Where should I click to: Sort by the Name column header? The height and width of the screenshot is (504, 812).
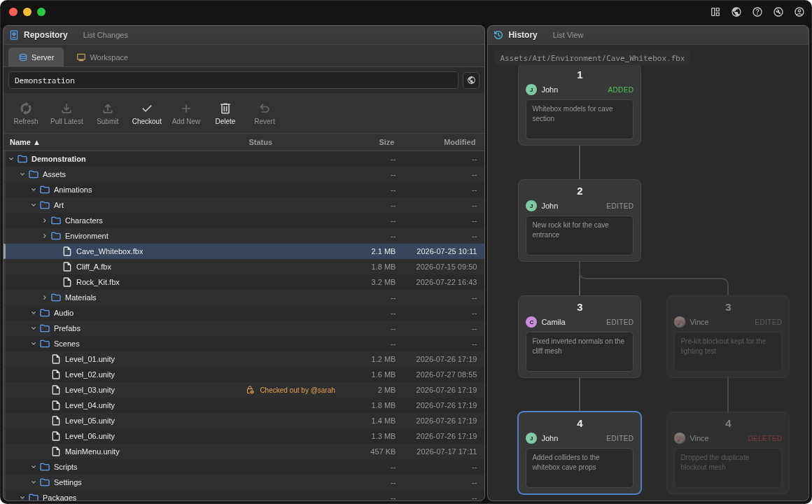click(x=24, y=142)
